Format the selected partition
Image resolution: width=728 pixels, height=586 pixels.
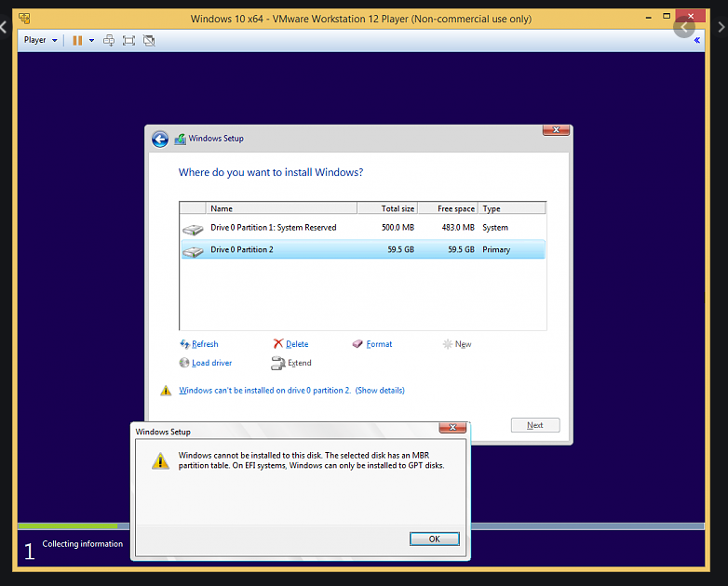pyautogui.click(x=379, y=344)
